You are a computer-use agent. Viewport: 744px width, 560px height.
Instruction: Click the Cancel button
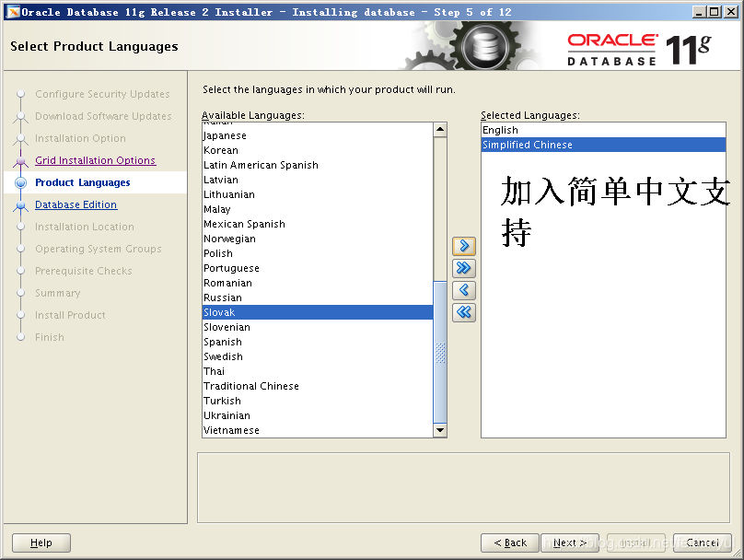point(703,542)
